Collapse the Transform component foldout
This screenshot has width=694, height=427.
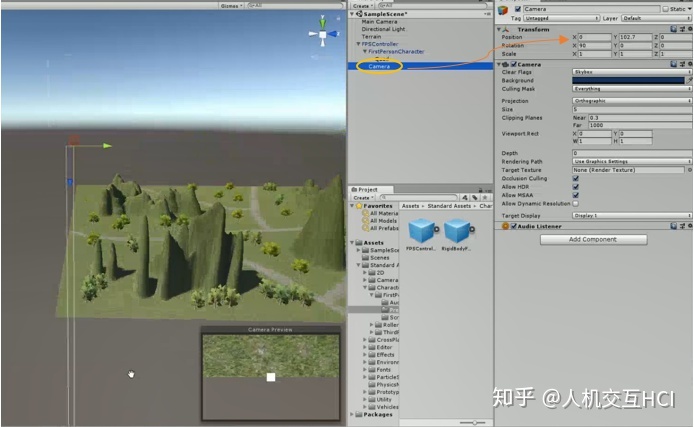click(499, 29)
